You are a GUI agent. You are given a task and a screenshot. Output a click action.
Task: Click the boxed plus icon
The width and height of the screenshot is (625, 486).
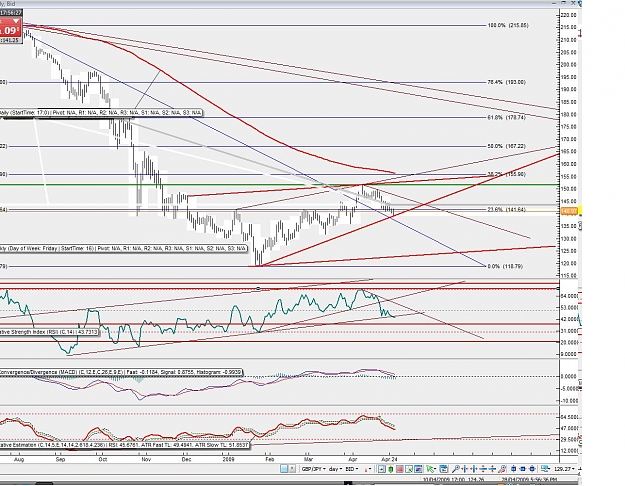point(381,469)
